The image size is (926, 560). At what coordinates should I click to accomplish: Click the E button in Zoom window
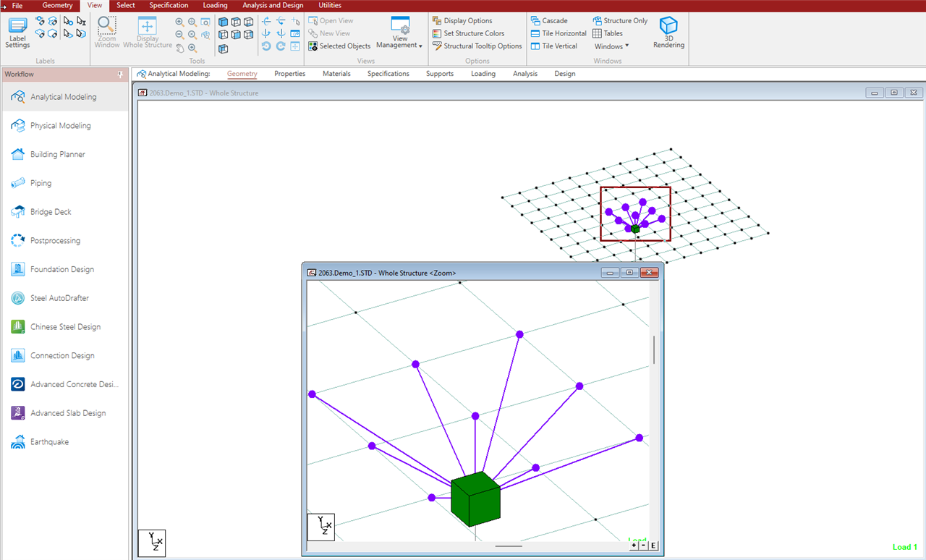(654, 546)
